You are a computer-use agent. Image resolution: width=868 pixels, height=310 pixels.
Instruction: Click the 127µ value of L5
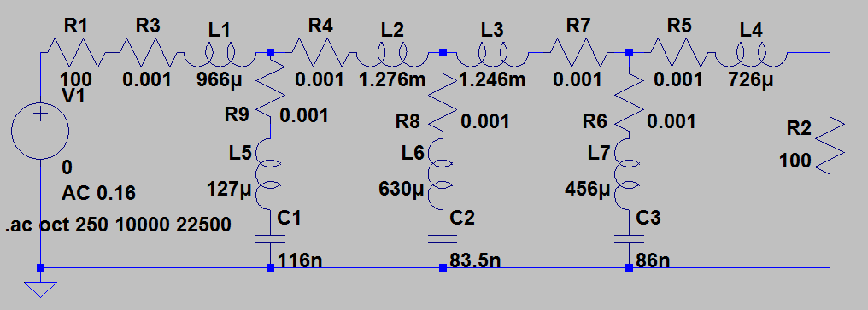click(230, 190)
